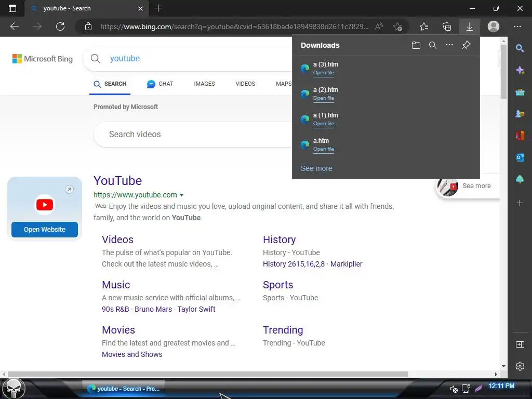Add this page to favorites star icon
This screenshot has height=399, width=532.
point(397,26)
